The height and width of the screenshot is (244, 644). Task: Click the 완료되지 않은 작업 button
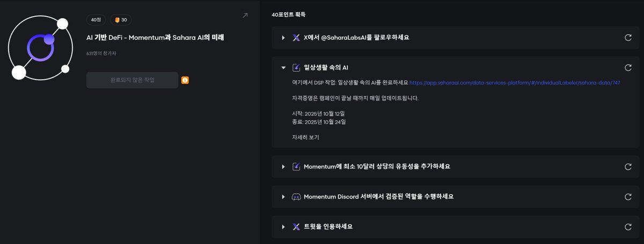tap(132, 80)
